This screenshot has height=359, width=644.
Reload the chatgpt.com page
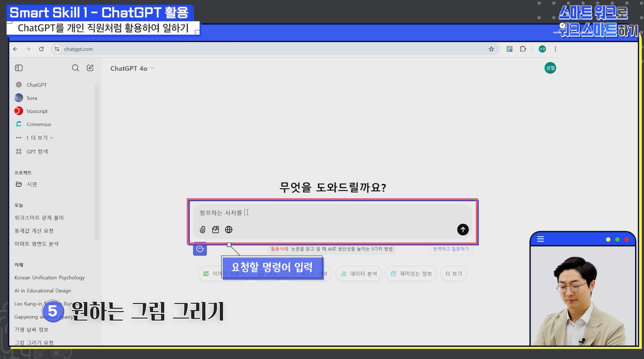pyautogui.click(x=42, y=49)
